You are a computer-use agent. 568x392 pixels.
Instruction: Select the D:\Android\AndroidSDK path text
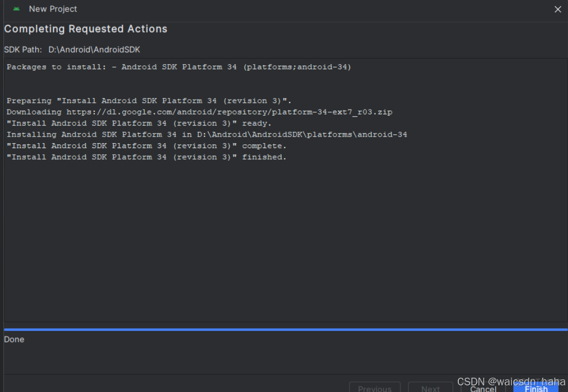click(94, 49)
